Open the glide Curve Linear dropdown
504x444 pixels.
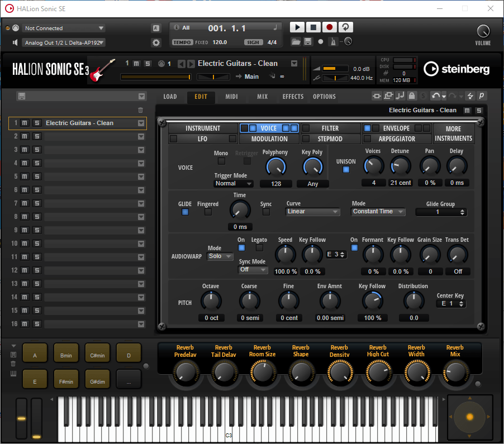point(312,212)
